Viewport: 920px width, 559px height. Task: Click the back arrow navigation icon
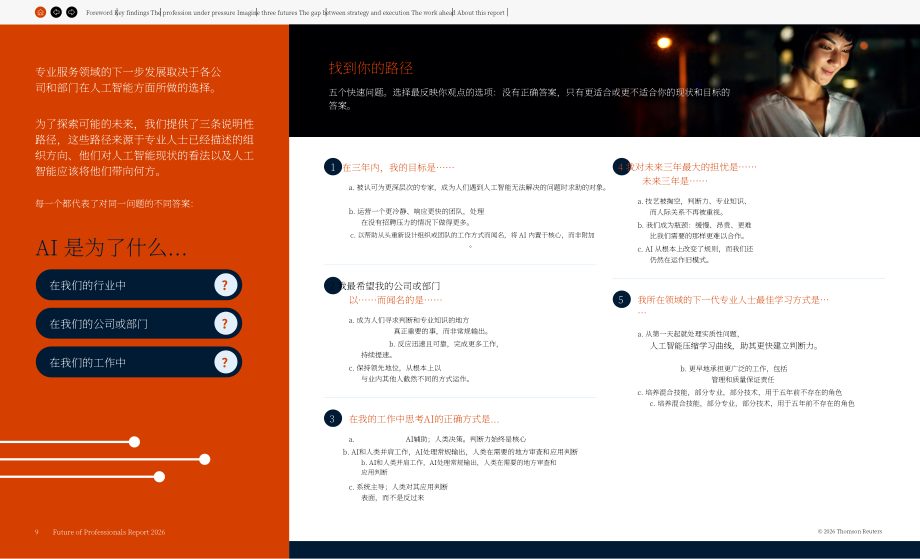click(x=56, y=12)
